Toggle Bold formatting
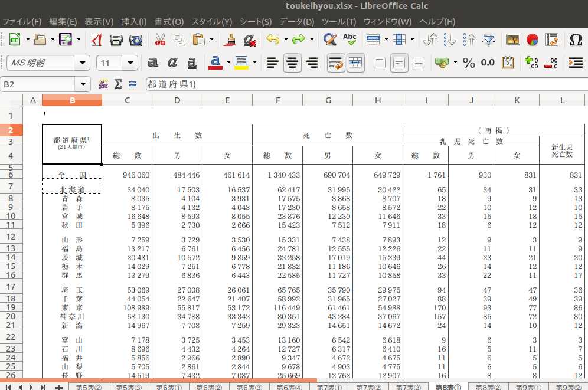The height and width of the screenshot is (390, 588). click(x=153, y=63)
